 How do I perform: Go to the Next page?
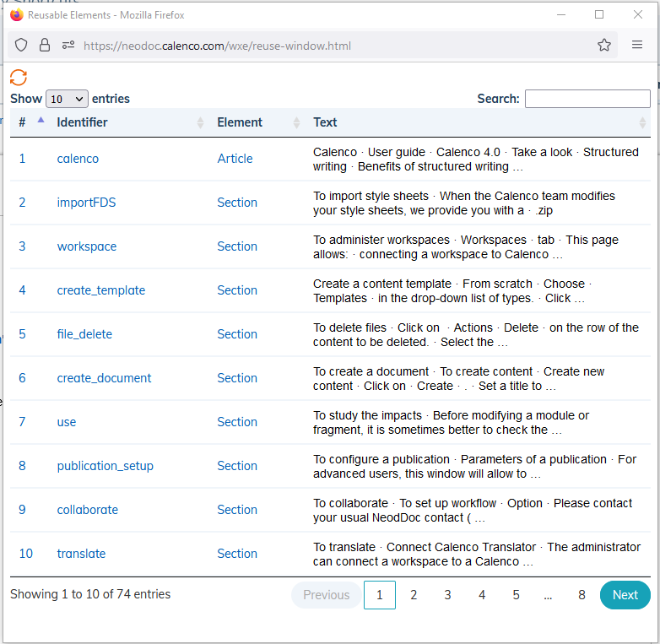pos(625,595)
